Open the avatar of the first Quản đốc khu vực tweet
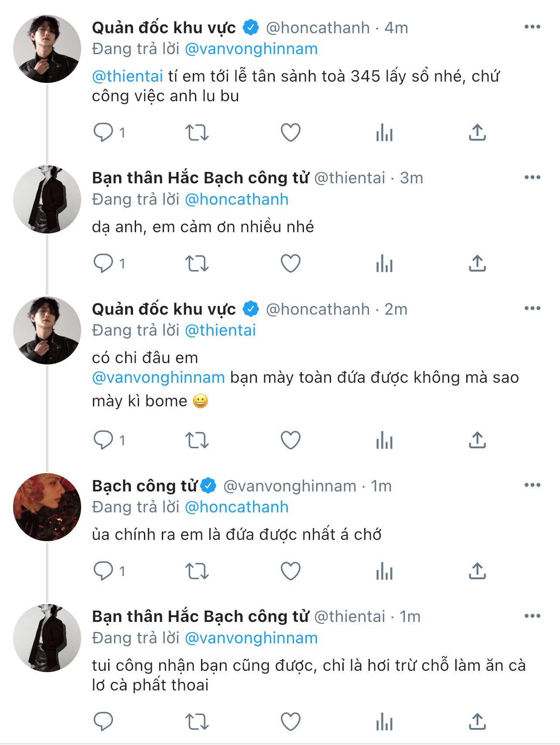Image resolution: width=560 pixels, height=745 pixels. [x=47, y=49]
